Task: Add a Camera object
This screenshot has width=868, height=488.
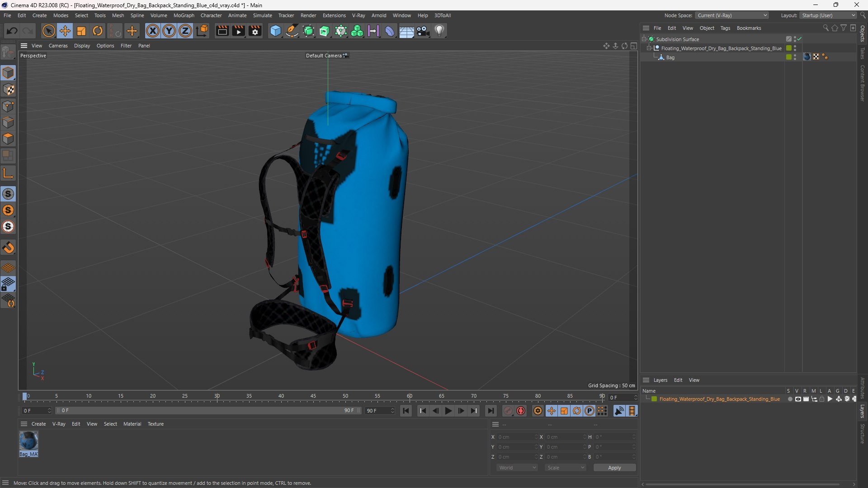Action: [423, 31]
